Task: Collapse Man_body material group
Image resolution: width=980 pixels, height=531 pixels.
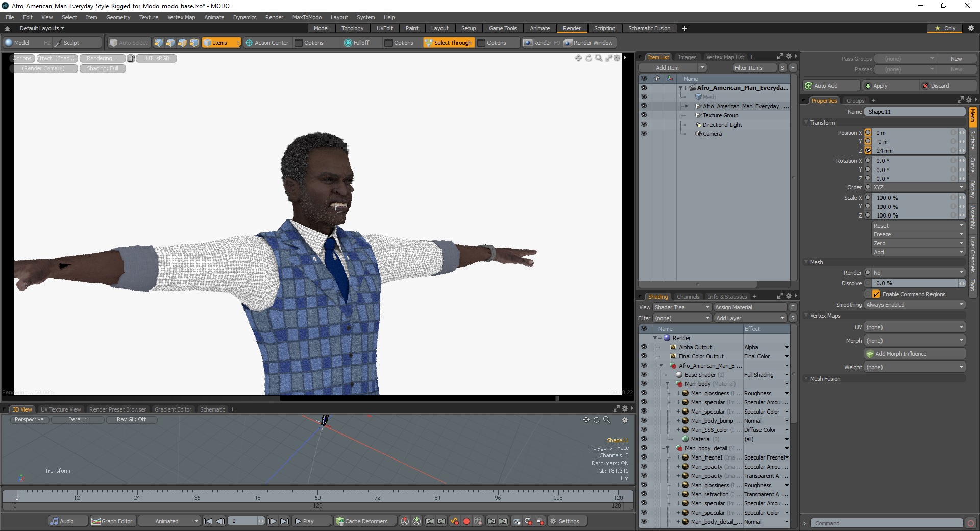Action: [667, 384]
